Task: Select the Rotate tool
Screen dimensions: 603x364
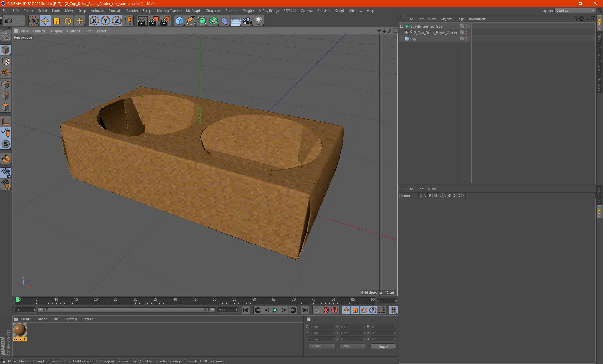Action: click(68, 21)
